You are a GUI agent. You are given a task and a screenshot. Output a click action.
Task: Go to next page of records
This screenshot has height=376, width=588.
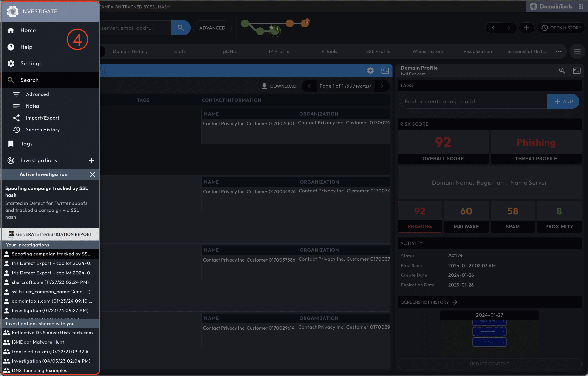click(382, 86)
